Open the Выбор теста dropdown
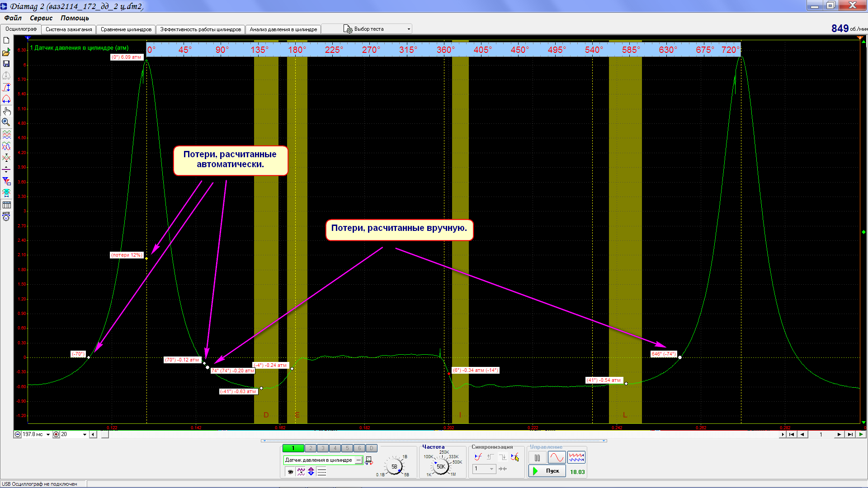868x488 pixels. click(367, 29)
